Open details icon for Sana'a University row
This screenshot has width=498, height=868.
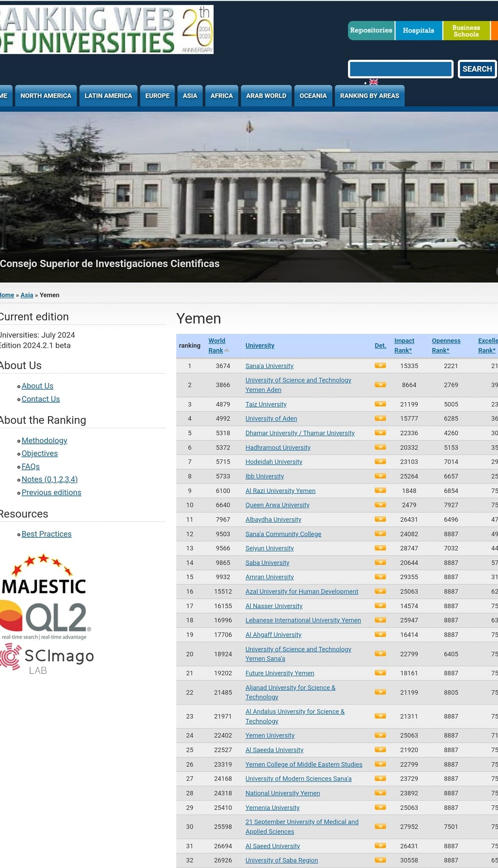(380, 365)
